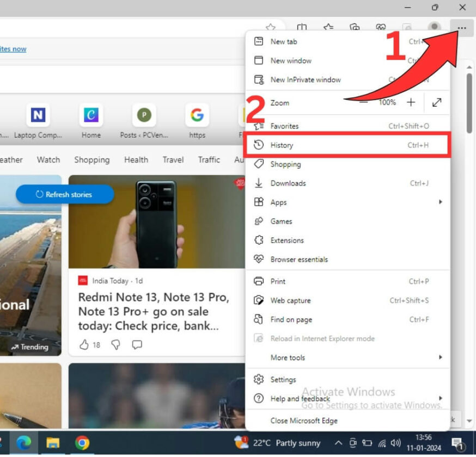Expand the More tools submenu arrow
476x457 pixels.
click(x=441, y=357)
